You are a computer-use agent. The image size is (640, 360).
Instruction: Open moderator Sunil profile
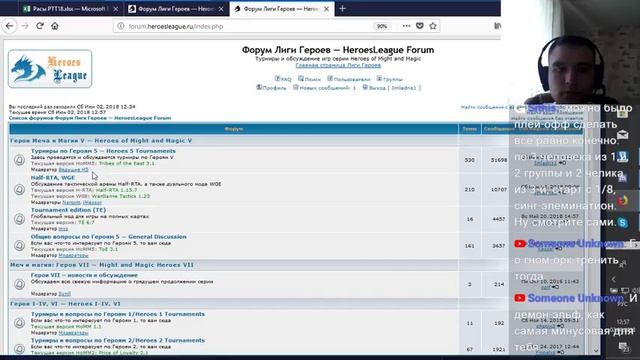pyautogui.click(x=64, y=294)
